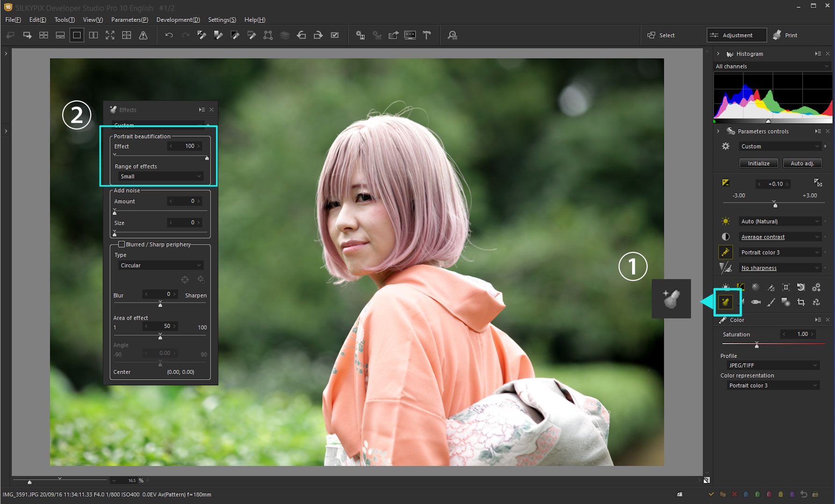Click the redo arrow in the toolbar
The width and height of the screenshot is (835, 504).
[186, 35]
